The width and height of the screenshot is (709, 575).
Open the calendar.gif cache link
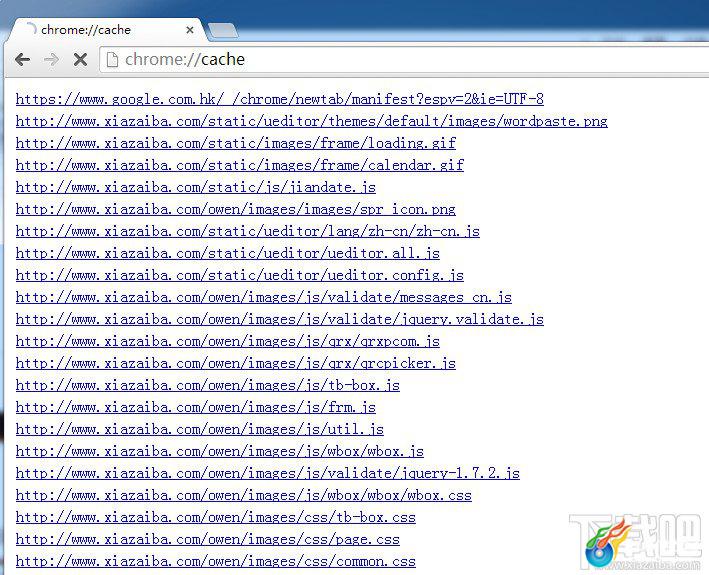pyautogui.click(x=240, y=165)
